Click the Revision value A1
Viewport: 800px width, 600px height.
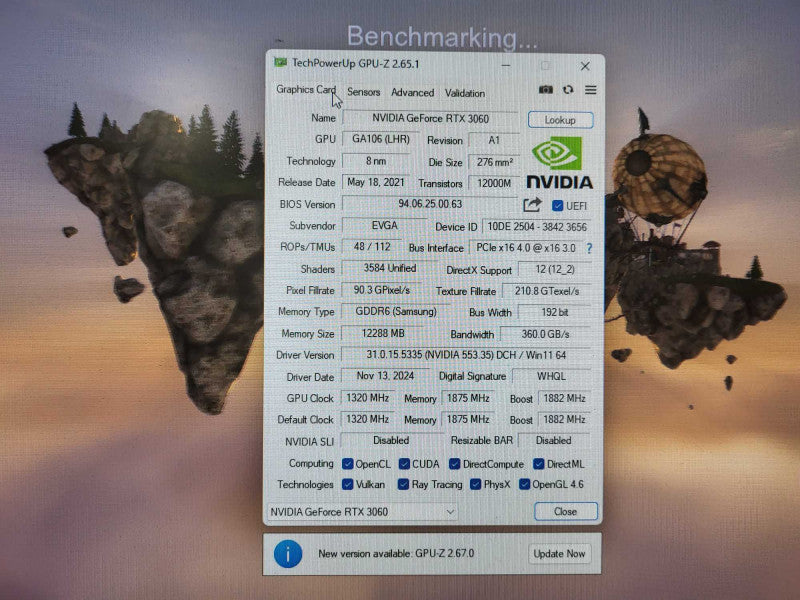tap(494, 140)
